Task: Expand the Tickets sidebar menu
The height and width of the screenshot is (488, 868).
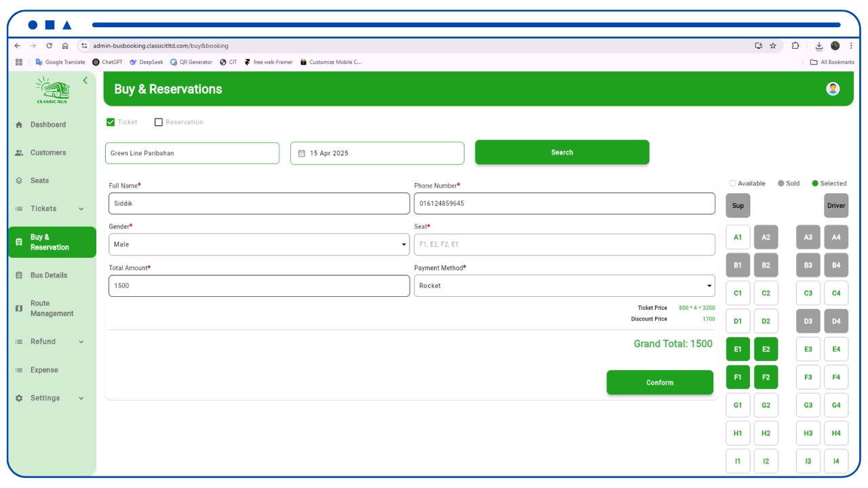Action: coord(43,208)
